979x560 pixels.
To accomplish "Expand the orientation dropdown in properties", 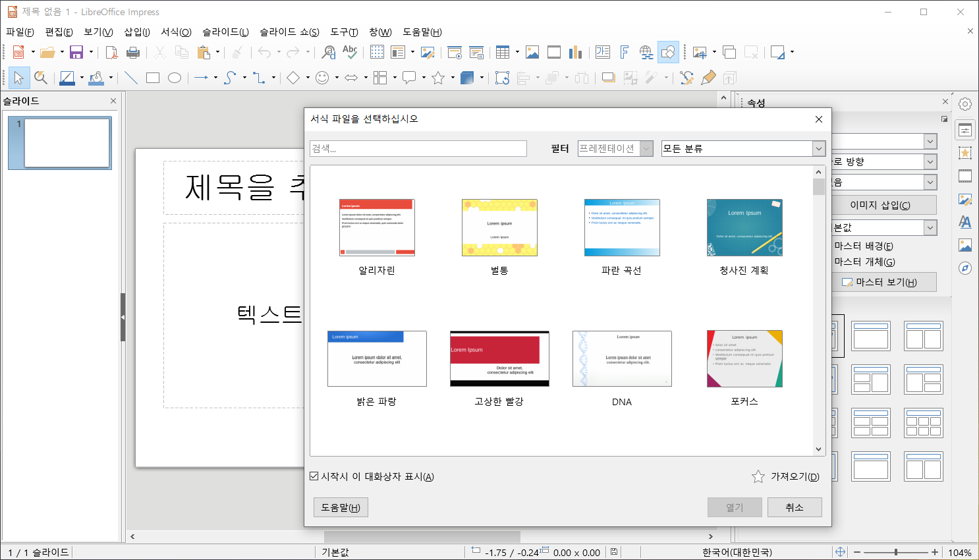I will (x=930, y=161).
